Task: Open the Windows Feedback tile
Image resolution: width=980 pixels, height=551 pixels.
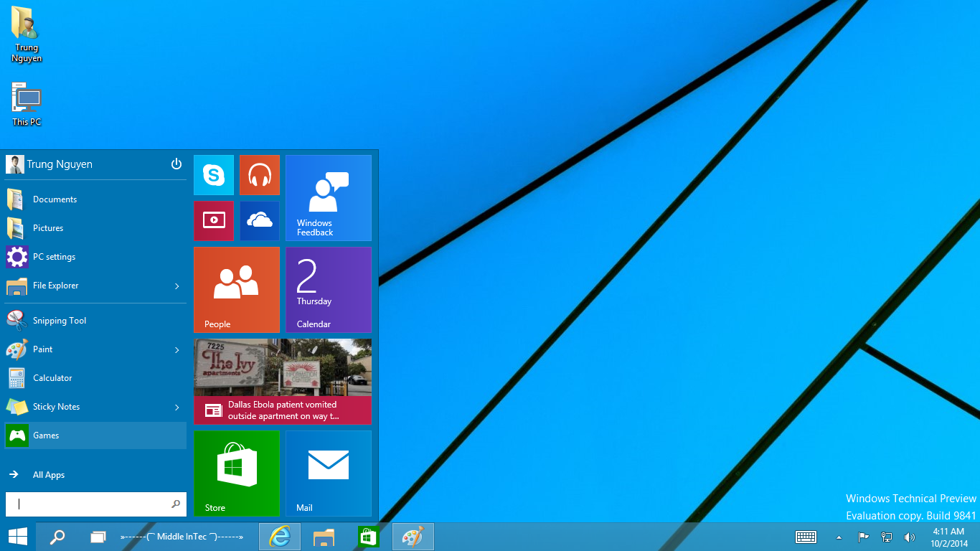Action: click(329, 198)
